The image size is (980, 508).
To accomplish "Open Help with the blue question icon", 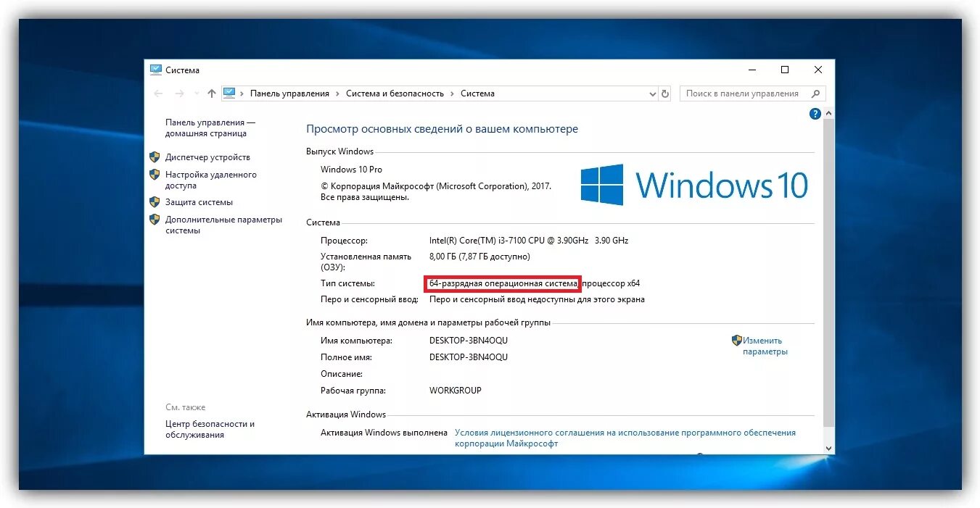I will click(x=815, y=114).
